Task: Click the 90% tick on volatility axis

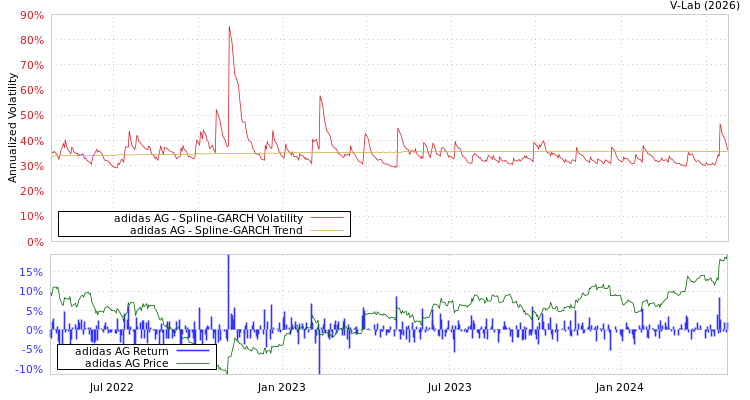Action: tap(31, 15)
